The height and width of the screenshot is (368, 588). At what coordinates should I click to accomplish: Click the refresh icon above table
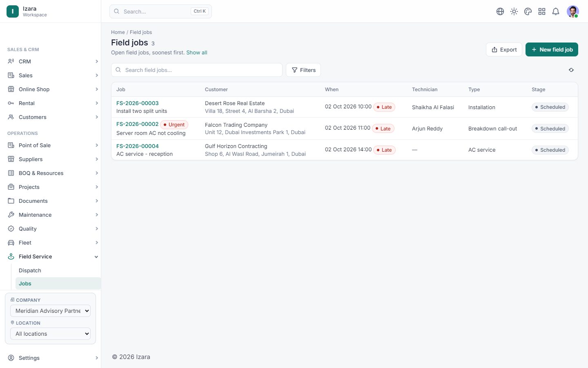pyautogui.click(x=571, y=70)
